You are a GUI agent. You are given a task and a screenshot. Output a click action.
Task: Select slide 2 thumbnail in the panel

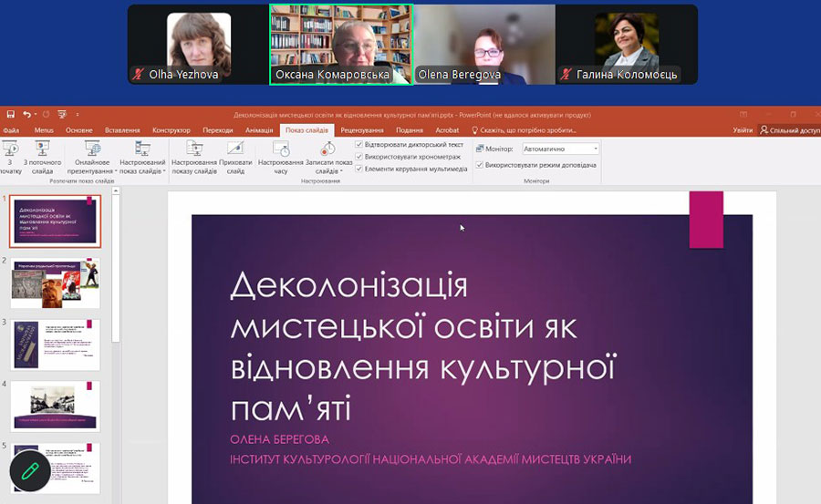point(56,283)
